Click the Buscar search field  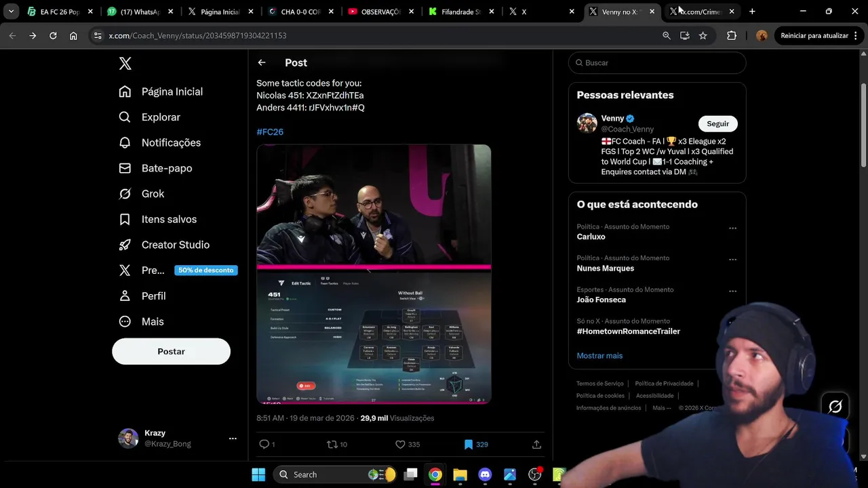click(657, 63)
